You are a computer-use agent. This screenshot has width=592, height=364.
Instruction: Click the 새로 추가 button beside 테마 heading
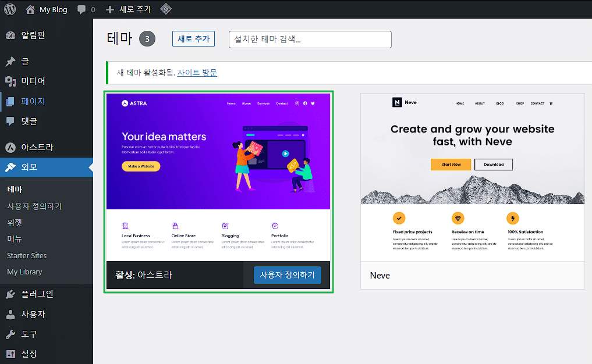(x=193, y=39)
